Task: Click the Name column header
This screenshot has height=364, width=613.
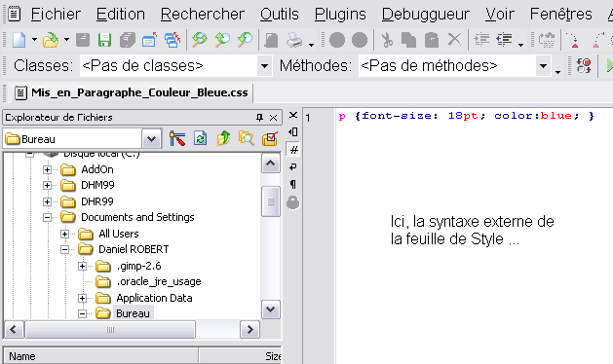Action: [x=100, y=356]
